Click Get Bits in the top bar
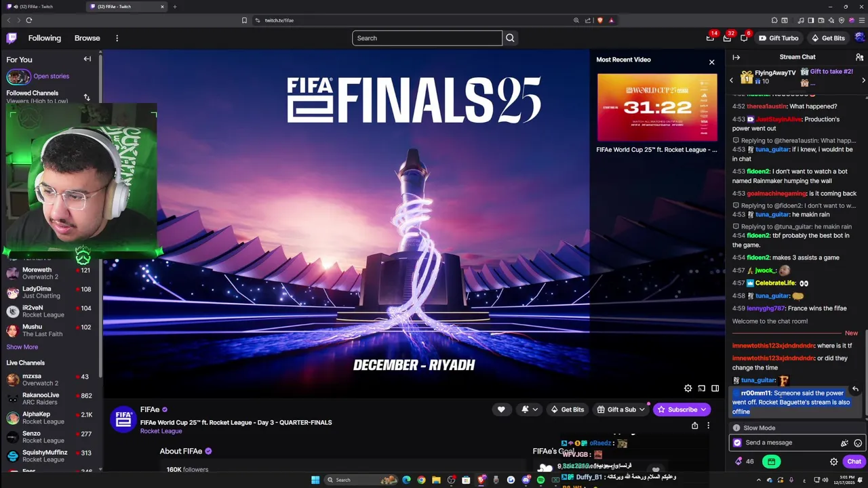Image resolution: width=868 pixels, height=488 pixels. point(828,38)
